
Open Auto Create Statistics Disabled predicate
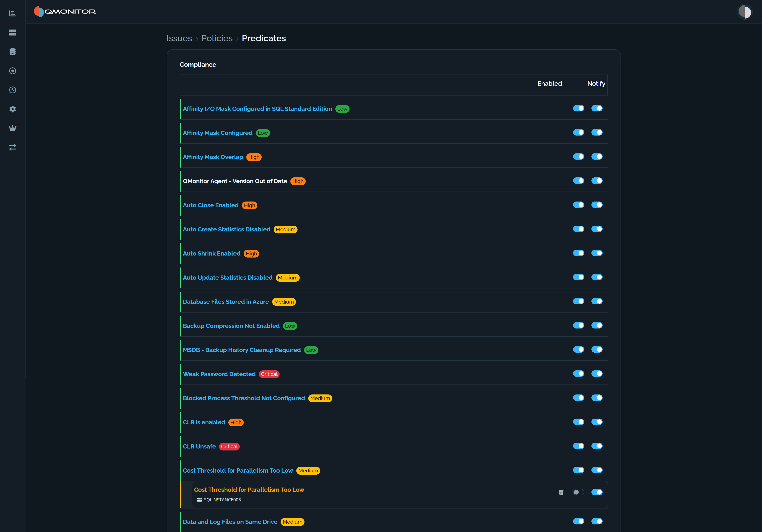pyautogui.click(x=226, y=229)
